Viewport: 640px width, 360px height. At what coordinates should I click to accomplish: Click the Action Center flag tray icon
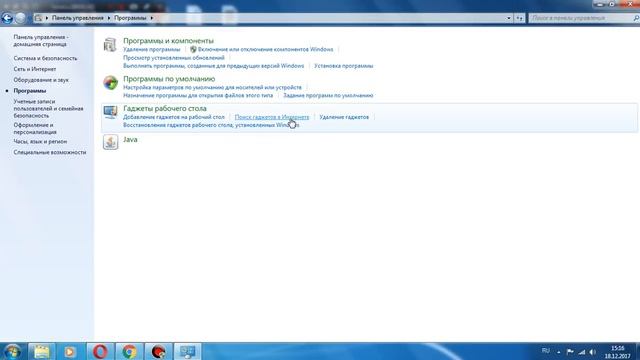coord(570,352)
